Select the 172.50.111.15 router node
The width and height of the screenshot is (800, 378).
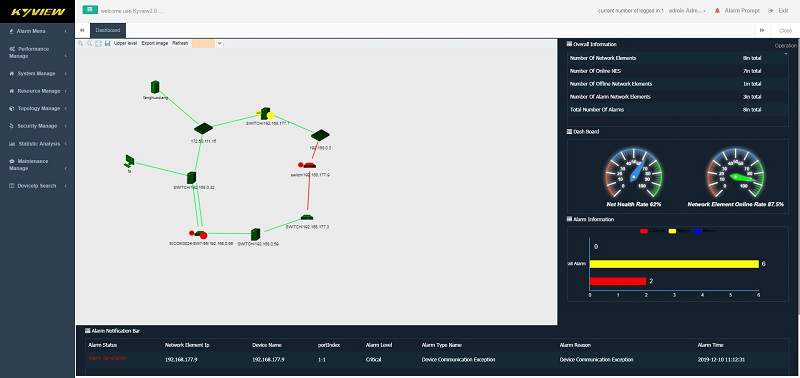coord(203,128)
